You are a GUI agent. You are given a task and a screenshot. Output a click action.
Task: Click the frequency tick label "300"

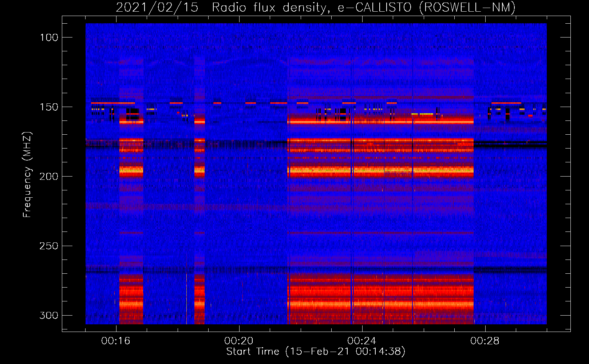(49, 315)
